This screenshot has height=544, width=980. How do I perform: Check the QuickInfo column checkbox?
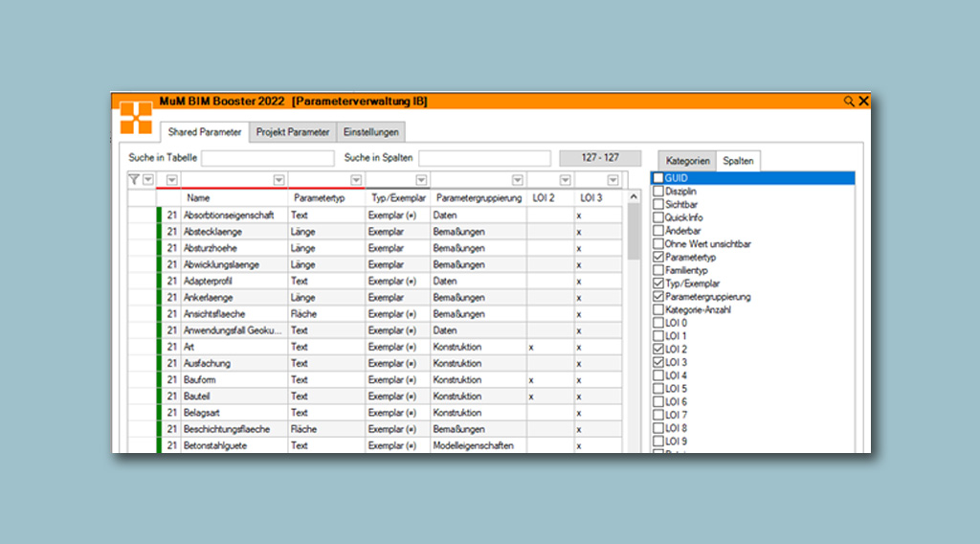pos(658,217)
